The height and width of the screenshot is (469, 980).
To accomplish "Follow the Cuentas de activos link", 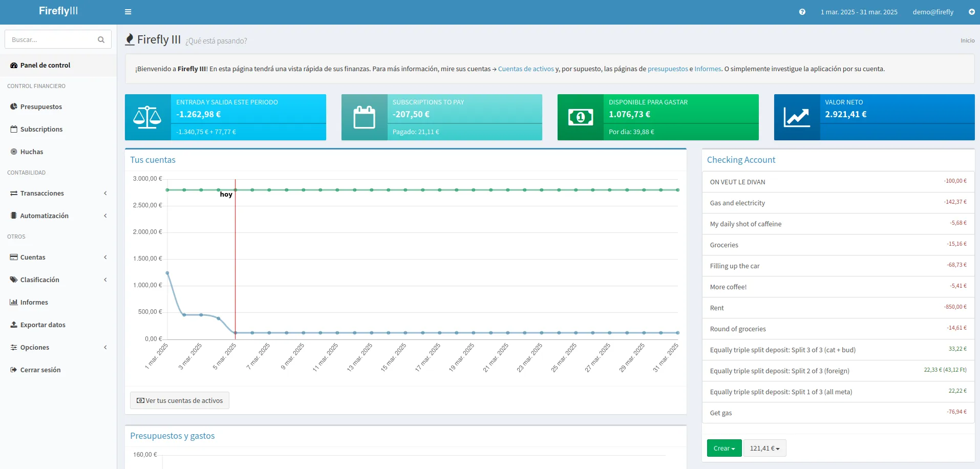I will [x=525, y=68].
